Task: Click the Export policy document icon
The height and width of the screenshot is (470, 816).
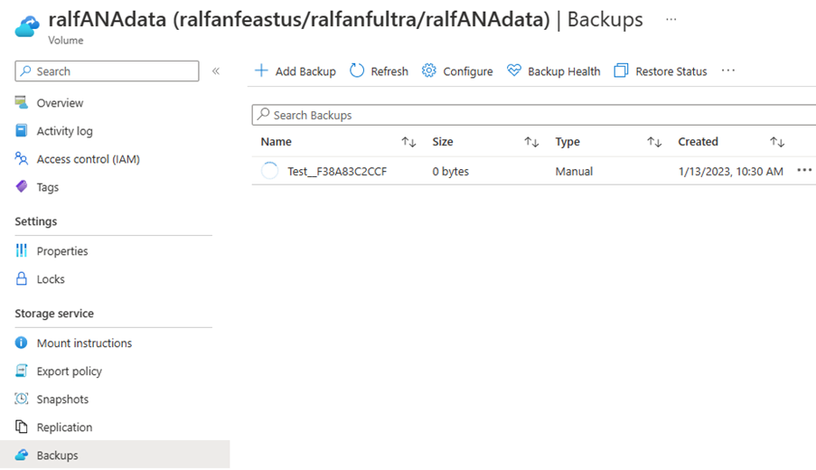Action: 21,371
